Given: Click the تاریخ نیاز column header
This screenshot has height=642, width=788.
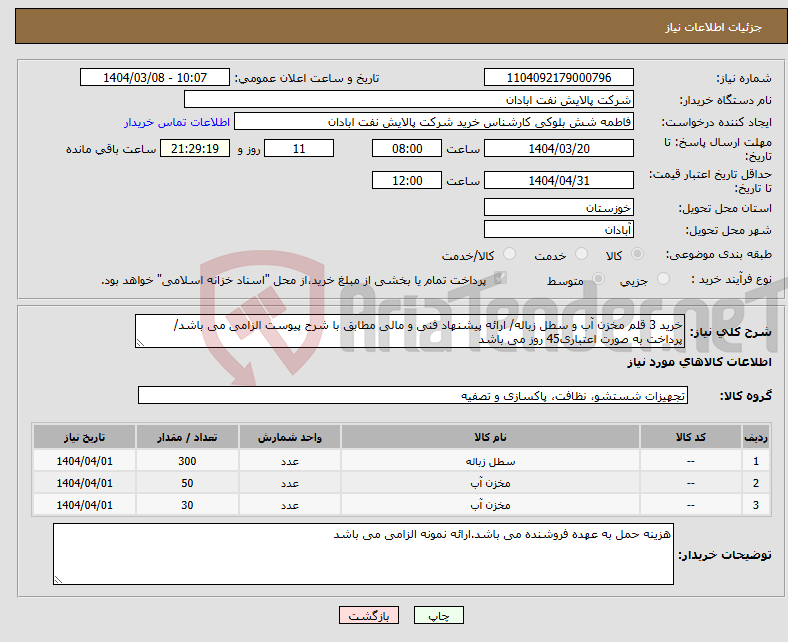Looking at the screenshot, I should pyautogui.click(x=84, y=437).
